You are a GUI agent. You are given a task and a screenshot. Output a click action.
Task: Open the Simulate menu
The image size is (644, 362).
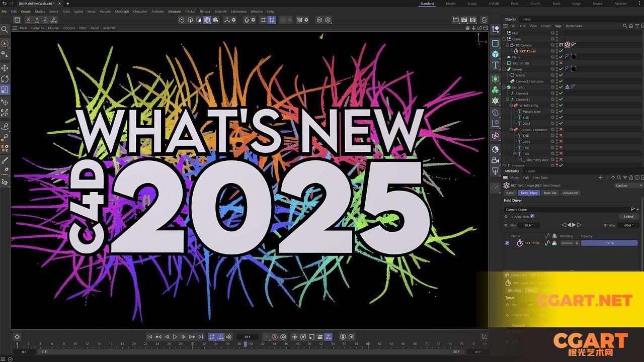click(175, 11)
